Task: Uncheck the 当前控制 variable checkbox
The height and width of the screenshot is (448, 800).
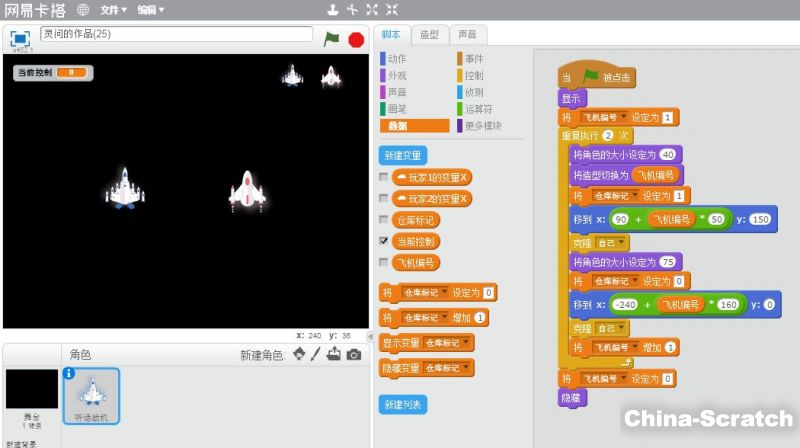Action: pyautogui.click(x=384, y=241)
